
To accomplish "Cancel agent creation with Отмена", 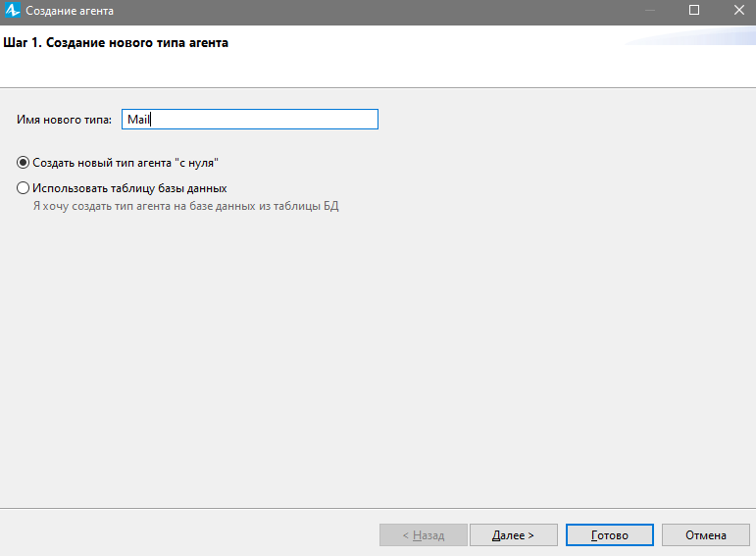I will tap(705, 534).
